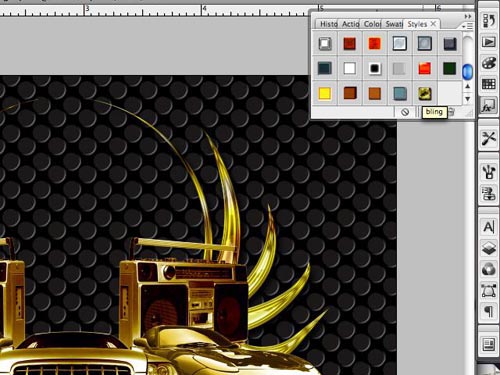
Task: Open the History panel icon in dock
Action: pyautogui.click(x=489, y=21)
